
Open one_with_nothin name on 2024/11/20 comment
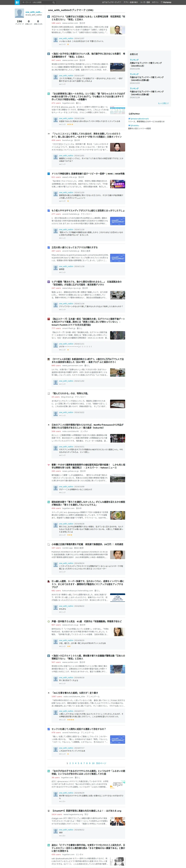pyautogui.click(x=66, y=192)
